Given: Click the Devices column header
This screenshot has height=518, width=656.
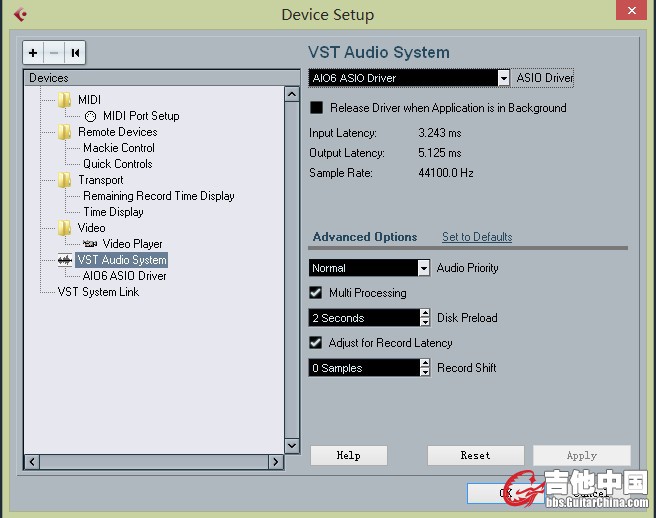Looking at the screenshot, I should tap(162, 78).
